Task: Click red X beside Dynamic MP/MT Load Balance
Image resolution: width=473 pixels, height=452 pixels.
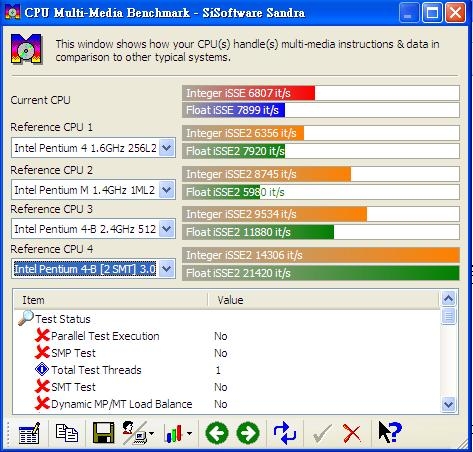Action: point(42,404)
